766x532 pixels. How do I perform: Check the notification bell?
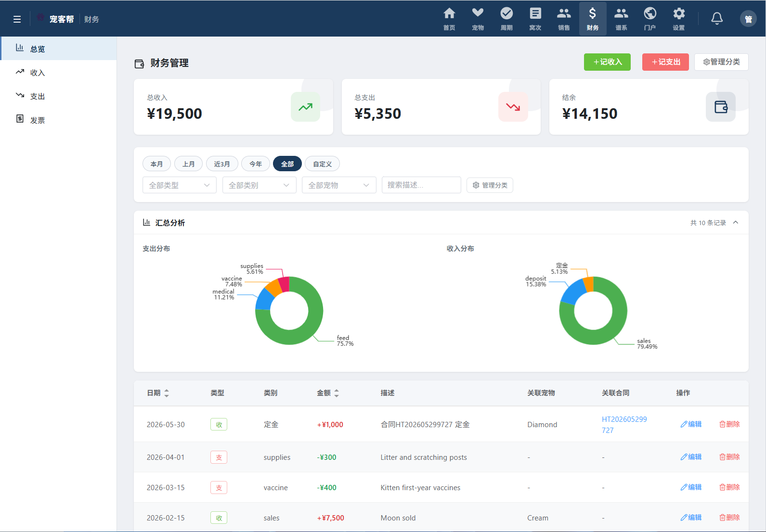(717, 19)
